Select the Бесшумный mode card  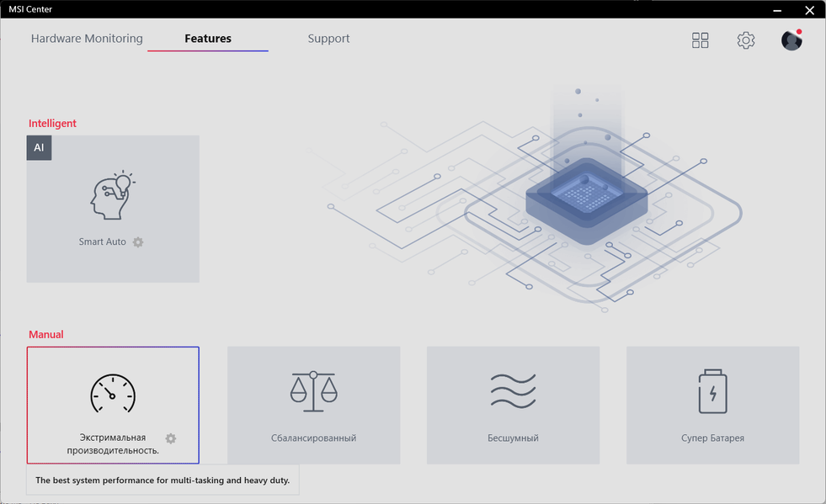point(513,405)
